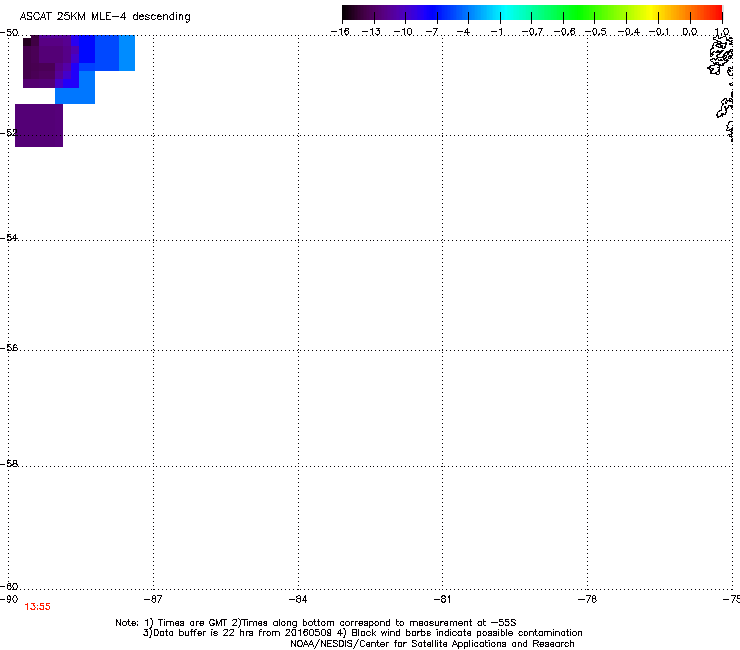Click the '-56' latitude axis label
Viewport: 740px width, 650px height.
pyautogui.click(x=9, y=347)
